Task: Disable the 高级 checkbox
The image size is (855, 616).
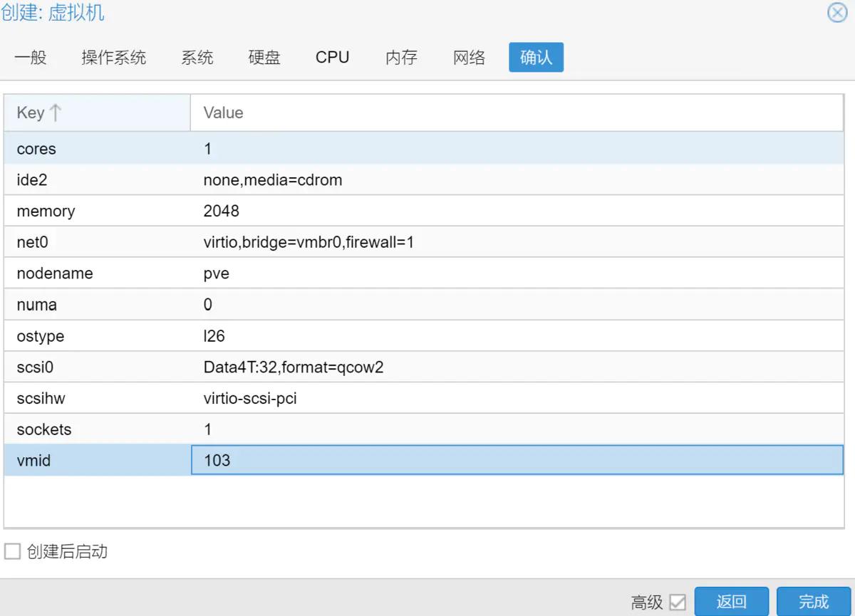Action: click(x=677, y=602)
